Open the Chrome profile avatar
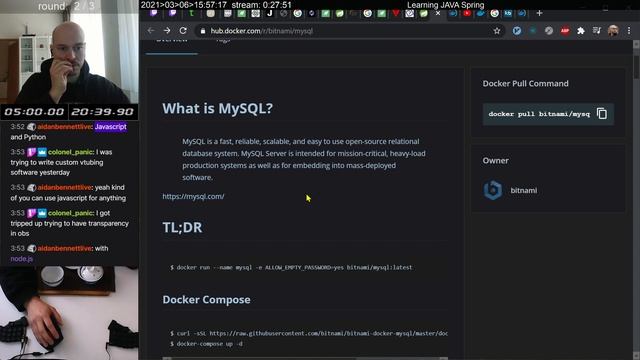 coord(613,31)
